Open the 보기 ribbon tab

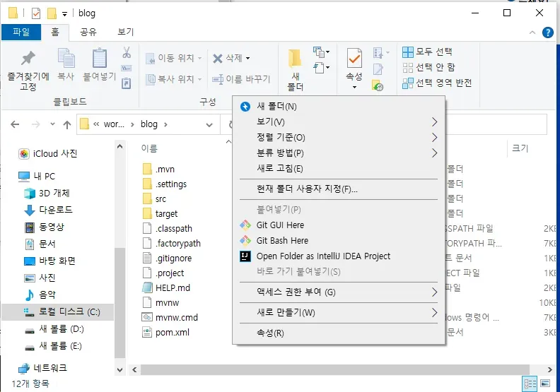pos(126,32)
